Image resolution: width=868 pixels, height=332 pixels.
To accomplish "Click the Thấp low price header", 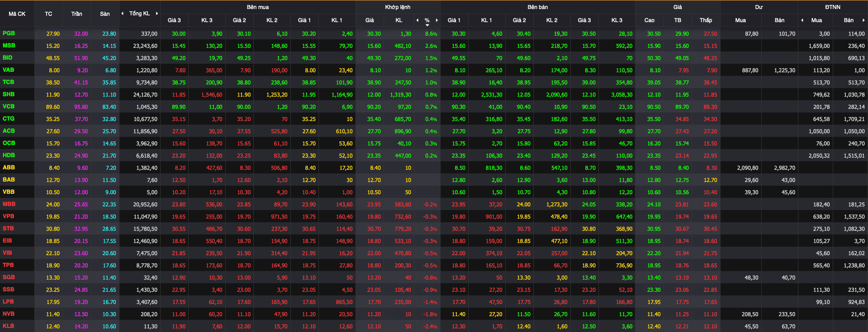I will (706, 20).
